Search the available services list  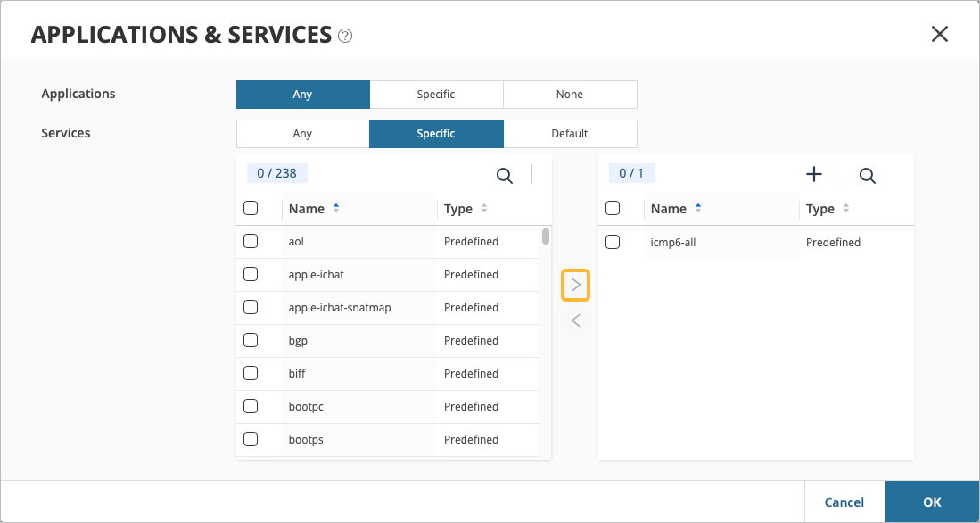coord(505,175)
